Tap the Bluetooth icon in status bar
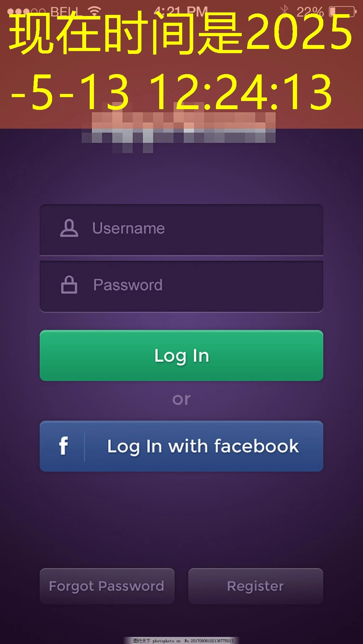This screenshot has width=363, height=644. [284, 11]
